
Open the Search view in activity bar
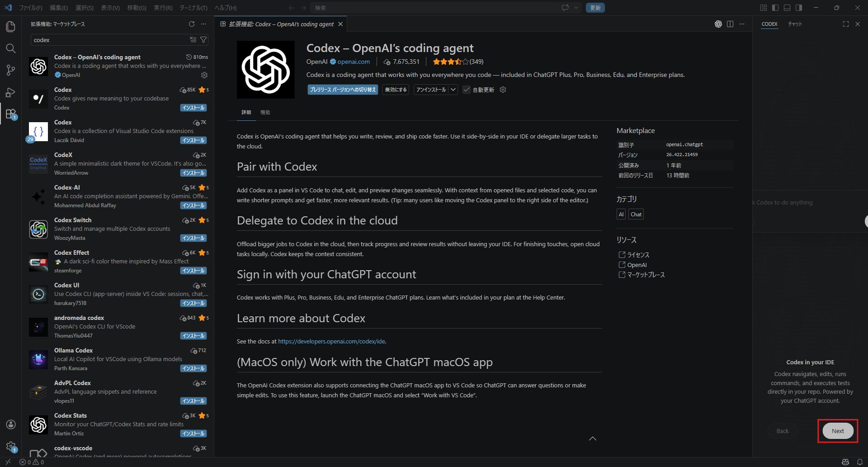pos(10,48)
